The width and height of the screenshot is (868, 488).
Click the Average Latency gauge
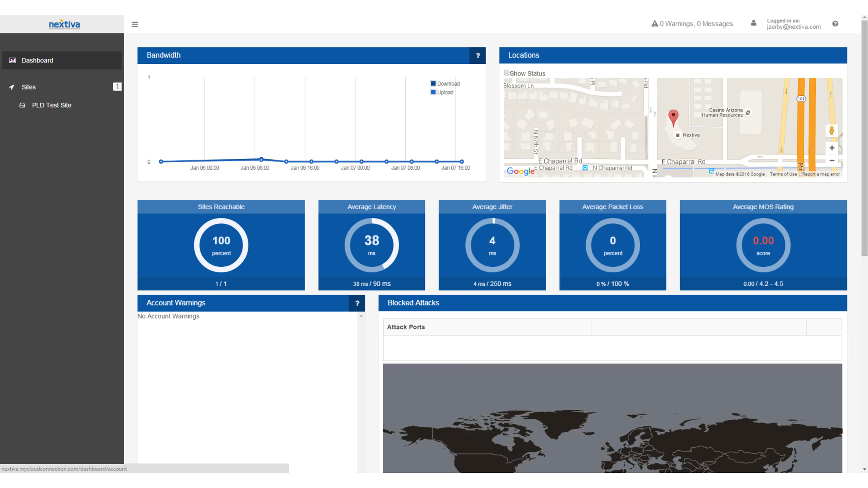coord(372,245)
